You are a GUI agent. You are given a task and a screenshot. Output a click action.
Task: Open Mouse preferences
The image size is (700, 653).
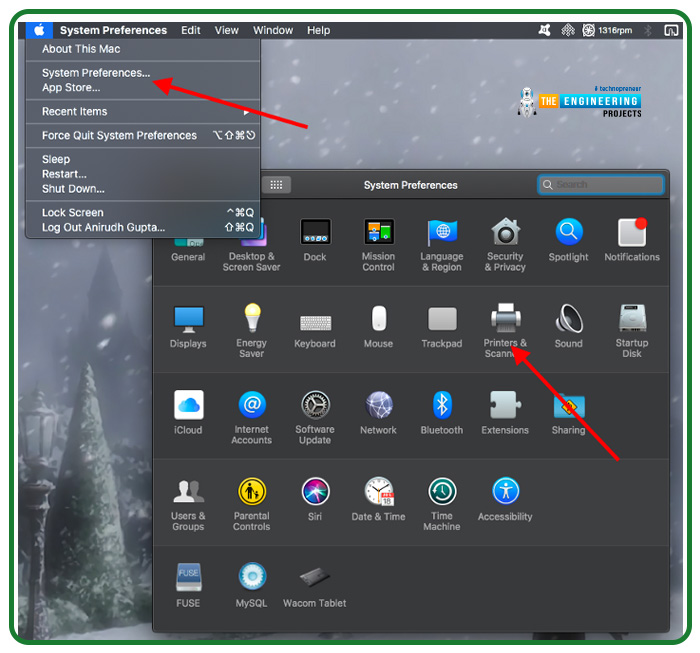tap(379, 326)
